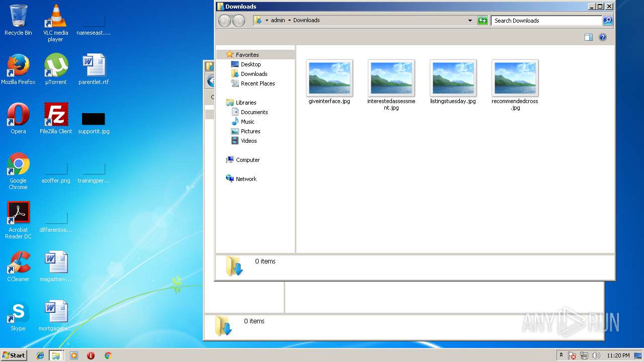Select the mortgagemi... Word document icon
Image resolution: width=644 pixels, height=362 pixels.
pyautogui.click(x=55, y=316)
